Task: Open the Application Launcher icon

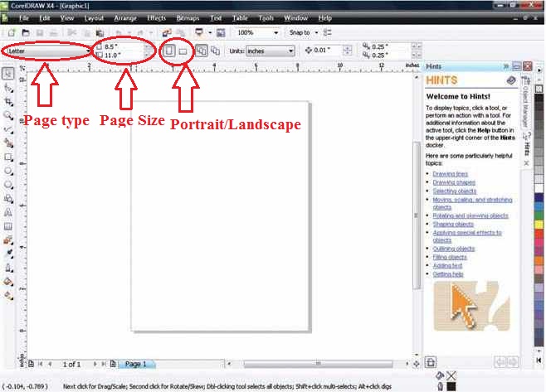Action: (199, 32)
